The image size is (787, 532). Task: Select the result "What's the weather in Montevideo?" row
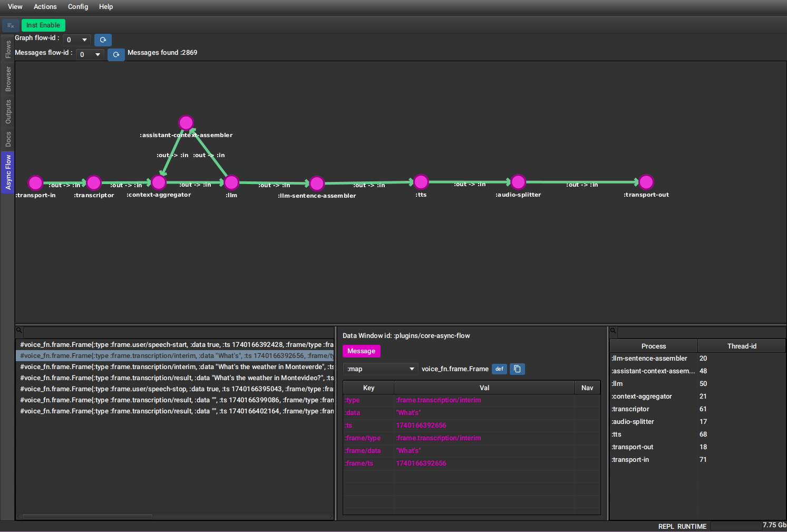coord(175,378)
